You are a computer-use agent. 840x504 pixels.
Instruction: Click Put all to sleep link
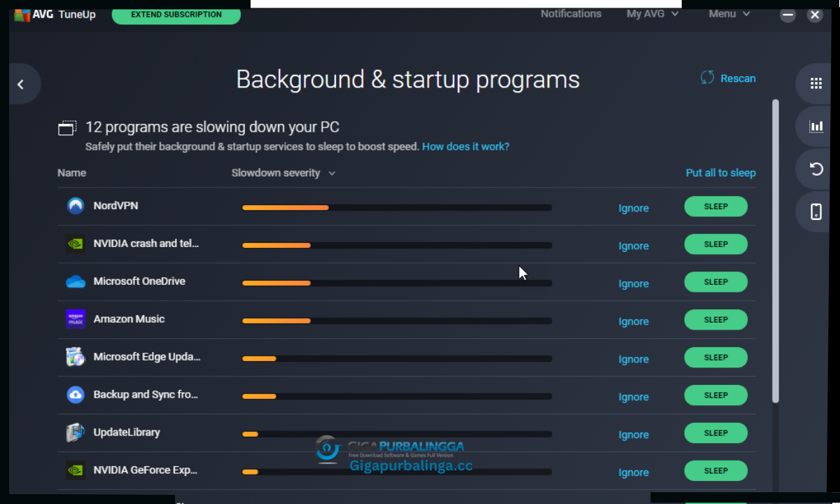click(x=720, y=173)
